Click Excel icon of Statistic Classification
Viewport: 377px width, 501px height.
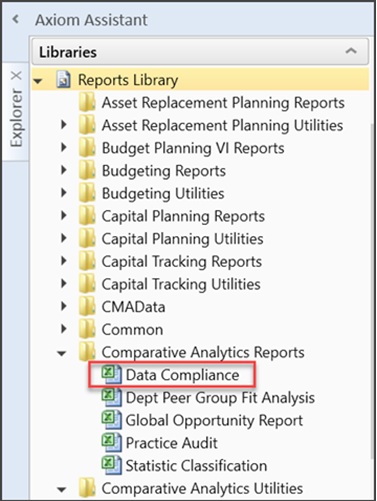112,465
